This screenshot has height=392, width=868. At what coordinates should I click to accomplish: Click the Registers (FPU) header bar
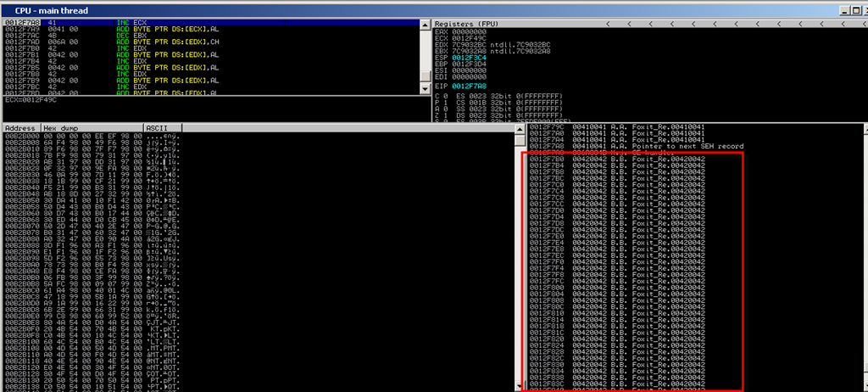(x=475, y=23)
